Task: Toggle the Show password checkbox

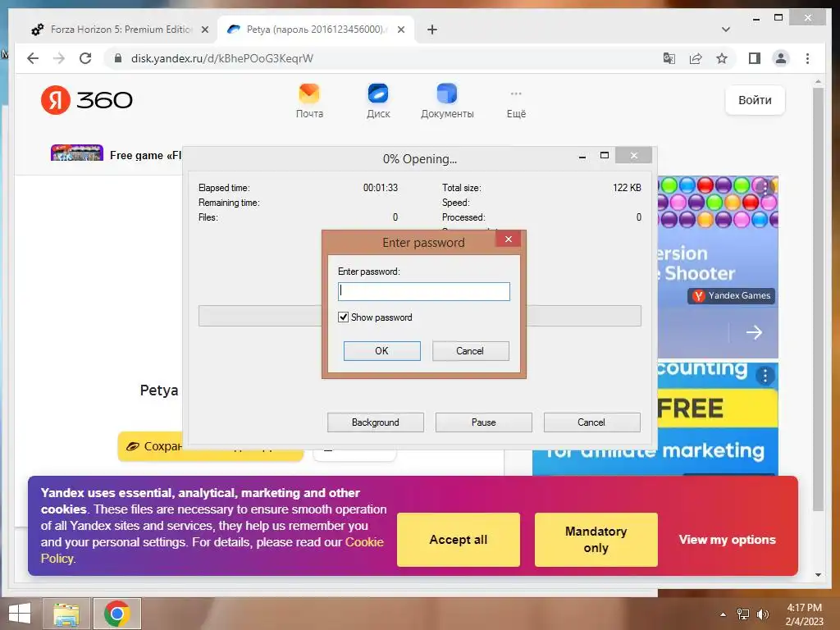Action: tap(344, 317)
